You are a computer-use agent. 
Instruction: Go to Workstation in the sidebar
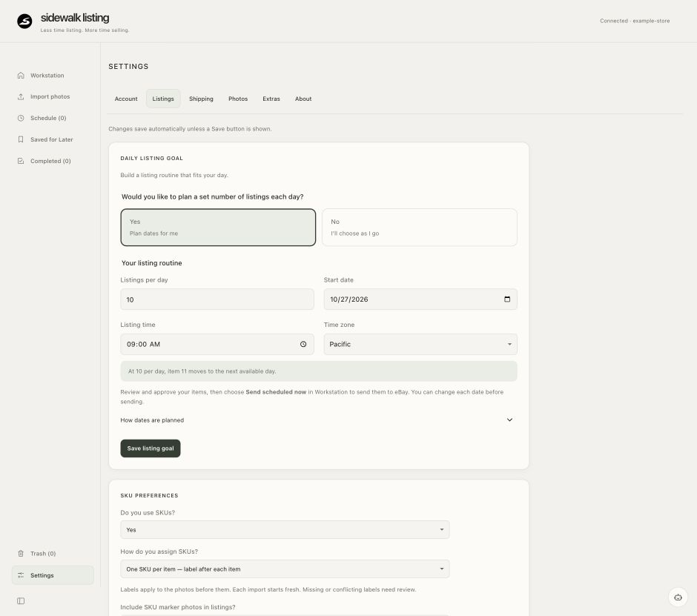(53, 75)
